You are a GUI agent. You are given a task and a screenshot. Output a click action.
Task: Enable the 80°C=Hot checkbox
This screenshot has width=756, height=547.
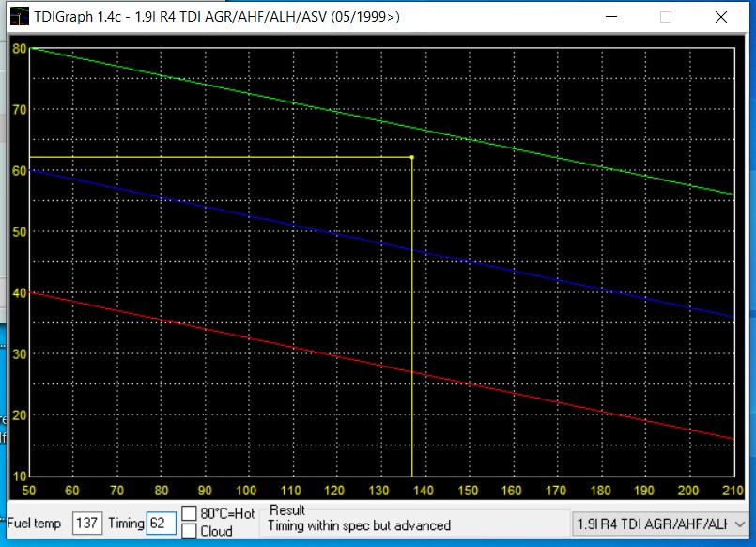tap(189, 513)
